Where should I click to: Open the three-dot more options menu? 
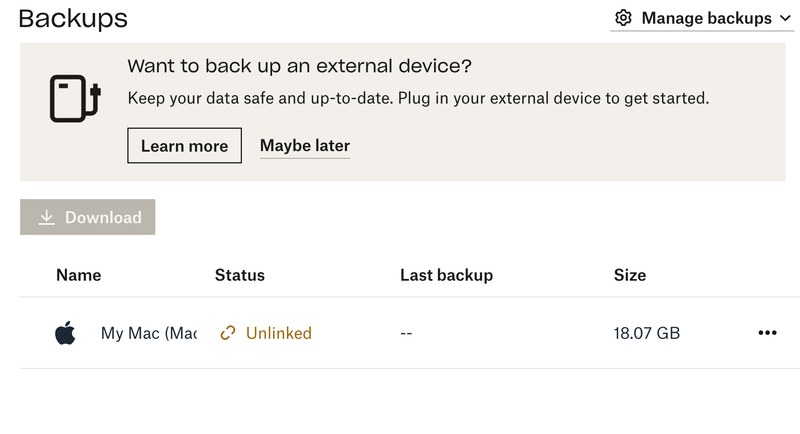767,333
